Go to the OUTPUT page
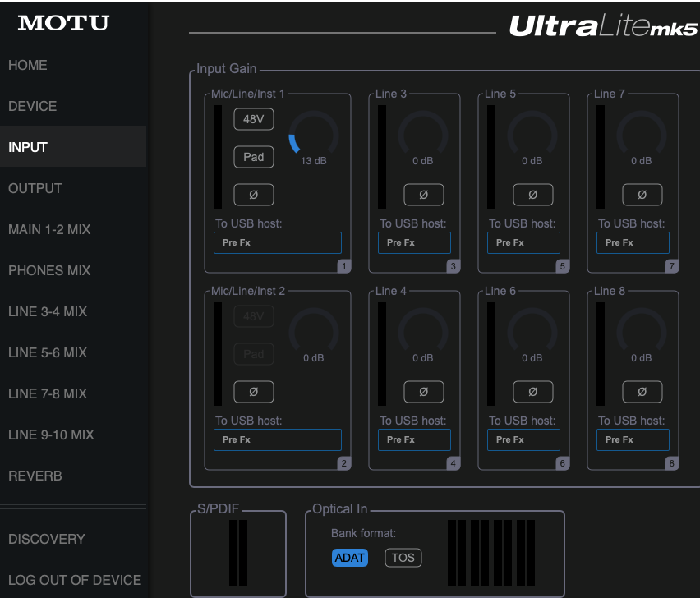This screenshot has height=598, width=700. coord(35,188)
